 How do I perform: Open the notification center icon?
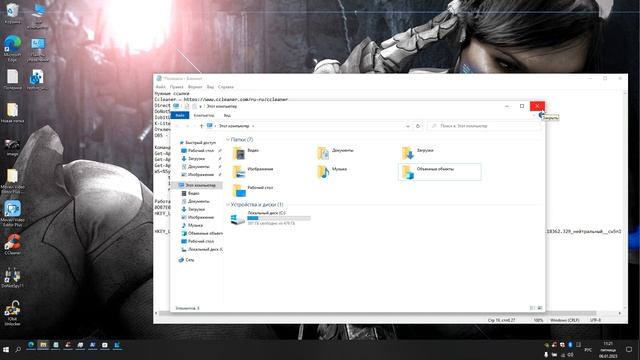[629, 350]
